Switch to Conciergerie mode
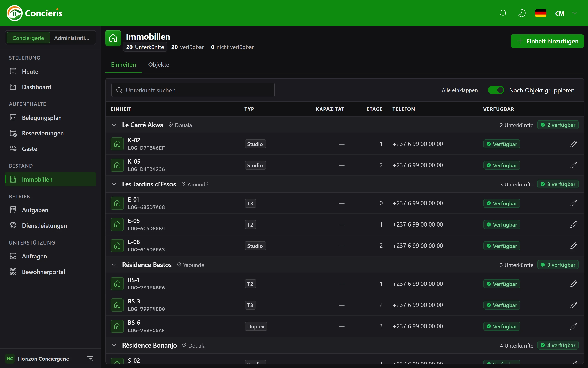This screenshot has height=368, width=588. (x=28, y=38)
